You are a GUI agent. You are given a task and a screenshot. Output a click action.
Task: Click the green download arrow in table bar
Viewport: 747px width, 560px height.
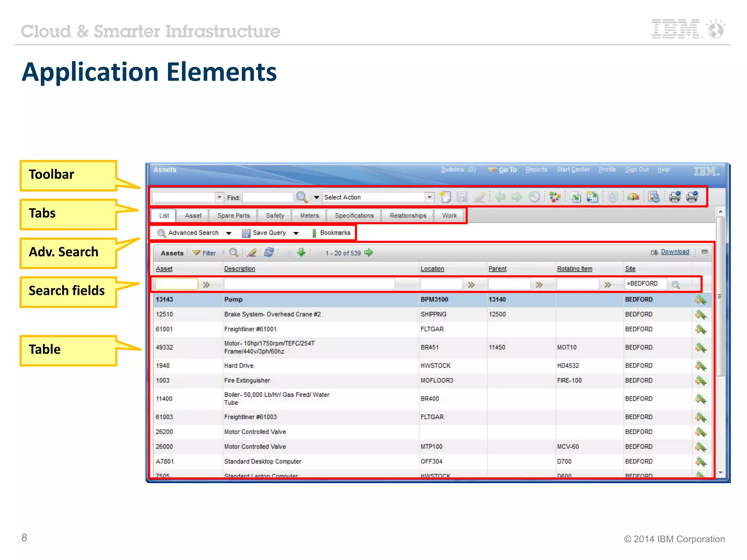(x=301, y=252)
